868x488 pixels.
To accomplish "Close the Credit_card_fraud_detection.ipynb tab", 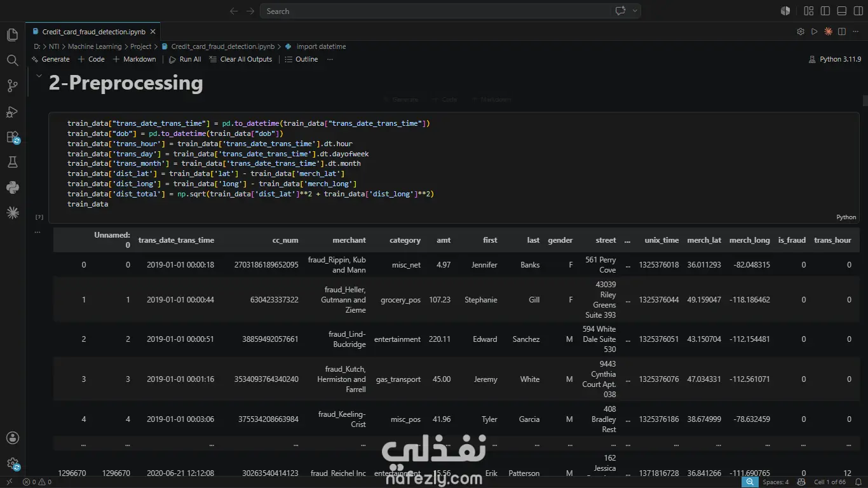I will (x=153, y=32).
